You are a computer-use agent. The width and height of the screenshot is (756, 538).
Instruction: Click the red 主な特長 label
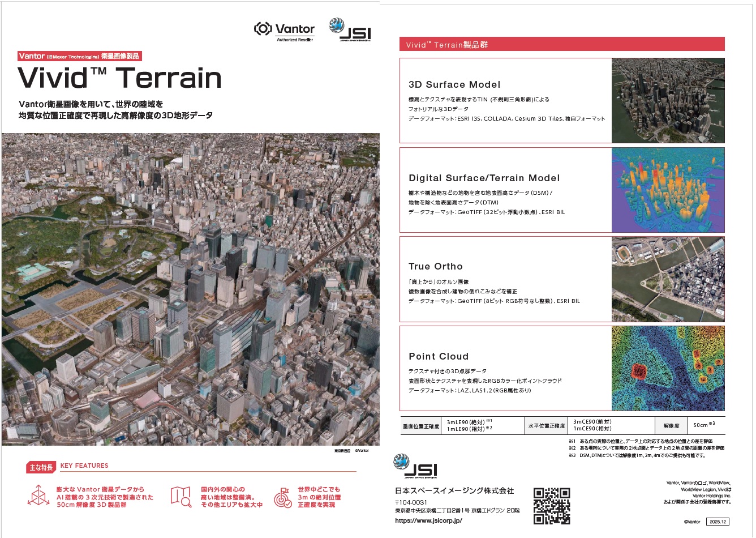tap(41, 467)
